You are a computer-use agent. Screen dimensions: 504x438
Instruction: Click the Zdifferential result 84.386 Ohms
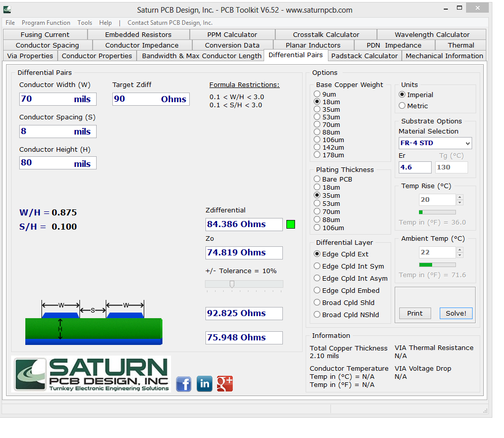coord(244,224)
